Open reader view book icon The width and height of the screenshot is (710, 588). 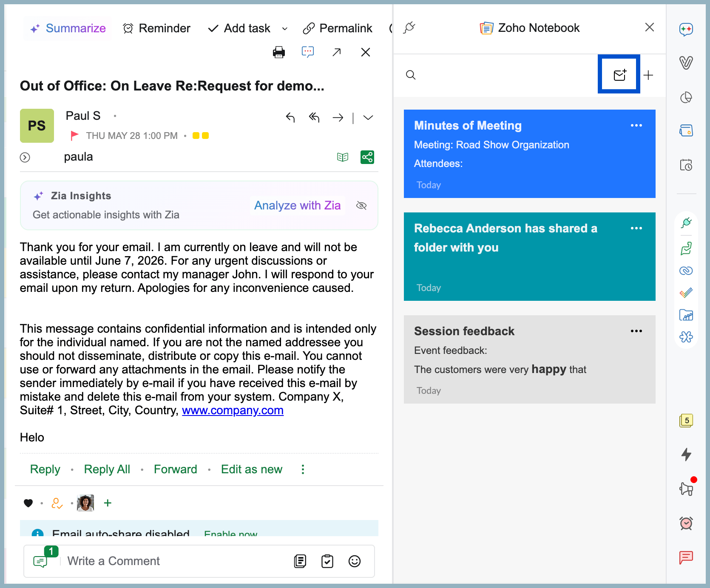(x=343, y=157)
